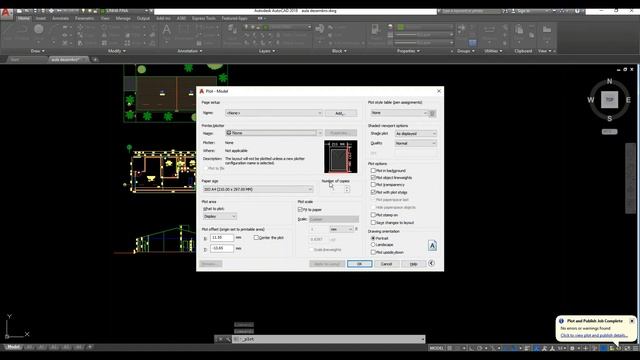Expand the Modify panel in the ribbon
This screenshot has height=360, width=640.
tap(117, 51)
